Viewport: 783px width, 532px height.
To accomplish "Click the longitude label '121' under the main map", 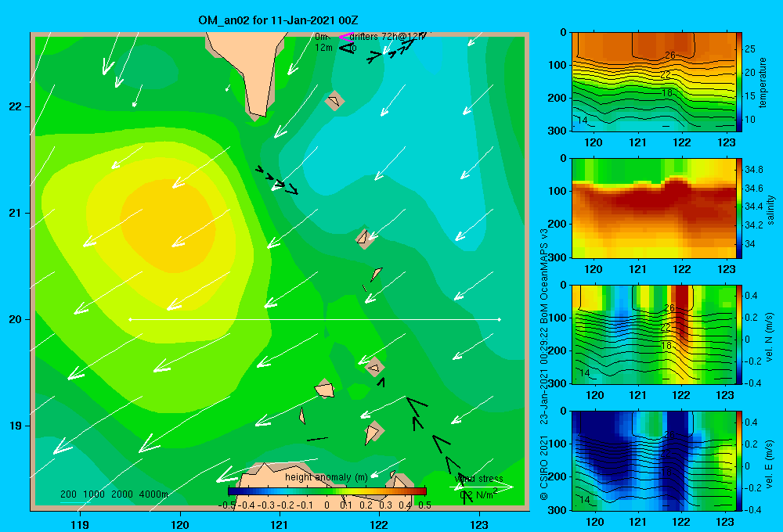I will [x=280, y=524].
